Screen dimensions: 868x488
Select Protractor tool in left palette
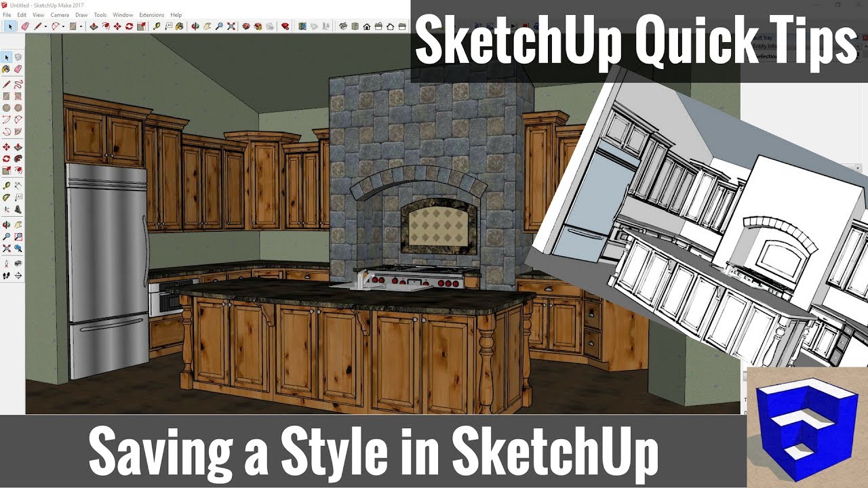[x=6, y=197]
